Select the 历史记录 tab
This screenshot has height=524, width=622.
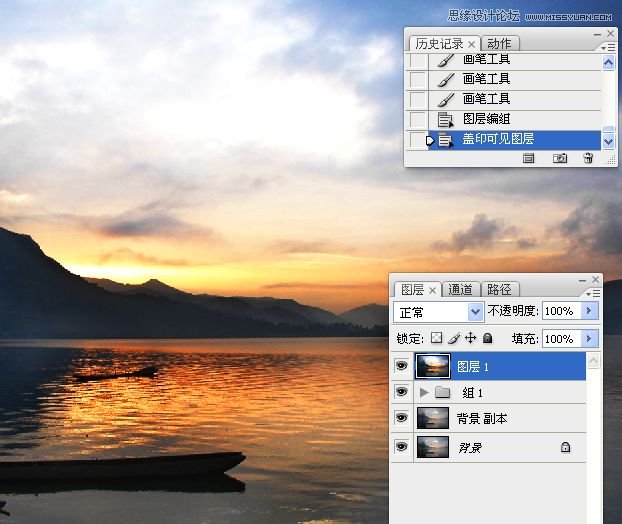tap(439, 44)
